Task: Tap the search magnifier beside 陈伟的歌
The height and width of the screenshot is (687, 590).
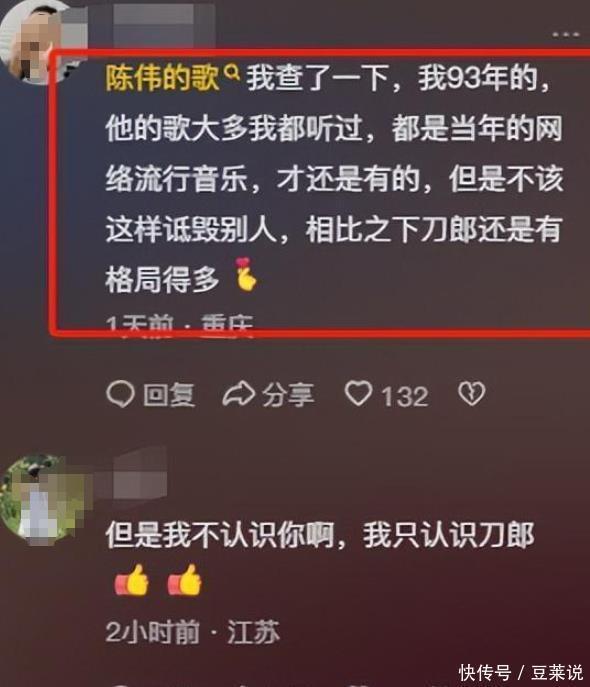Action: click(233, 71)
